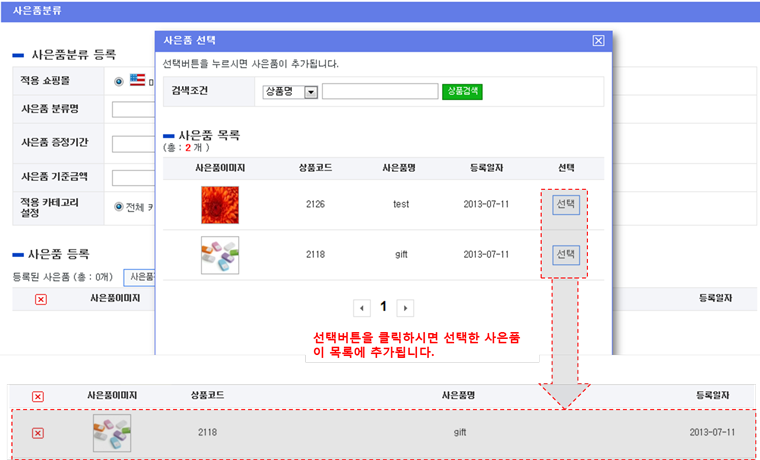Go to the next page using the right arrow
The image size is (760, 460).
[x=405, y=308]
